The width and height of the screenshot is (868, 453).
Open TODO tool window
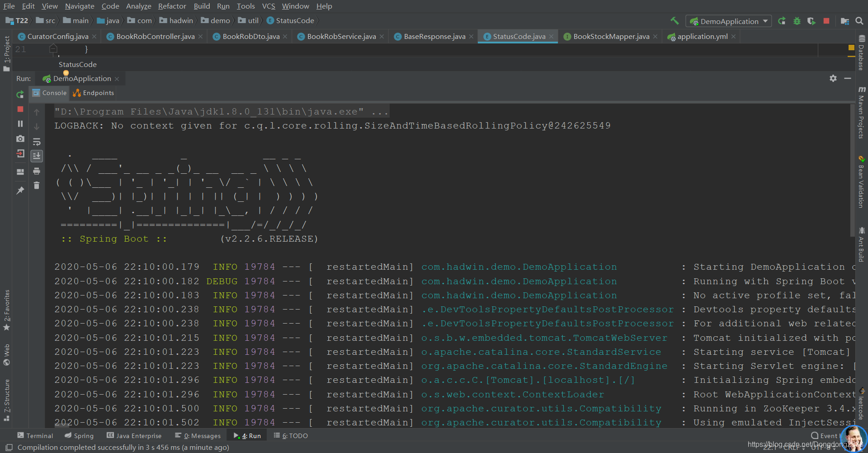291,436
